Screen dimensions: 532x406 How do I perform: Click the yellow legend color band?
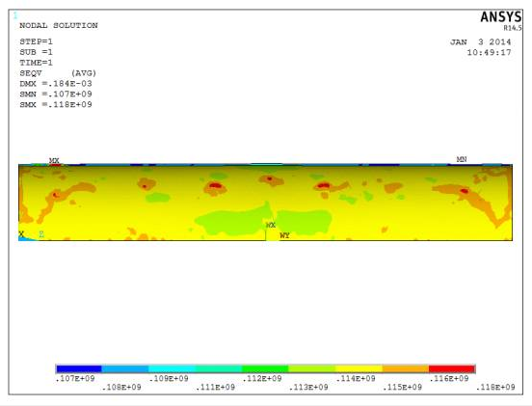point(359,369)
